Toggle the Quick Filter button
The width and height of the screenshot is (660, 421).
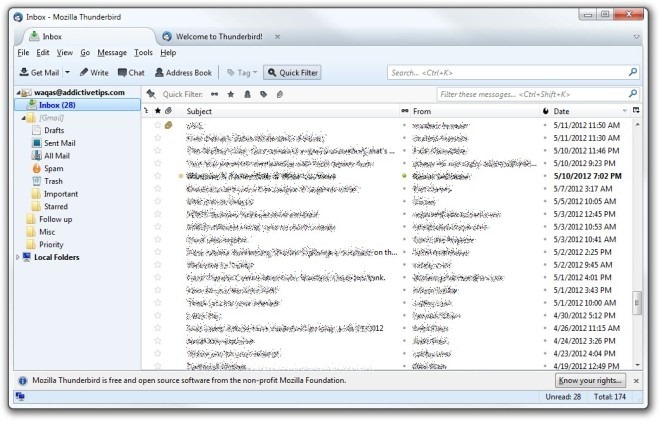tap(293, 72)
